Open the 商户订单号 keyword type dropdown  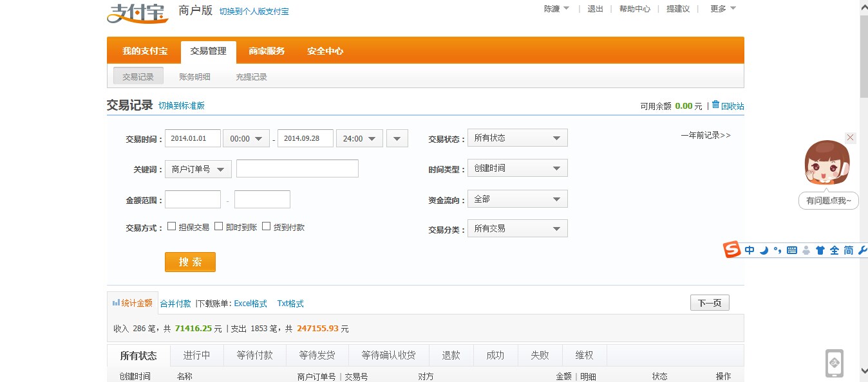(x=198, y=169)
